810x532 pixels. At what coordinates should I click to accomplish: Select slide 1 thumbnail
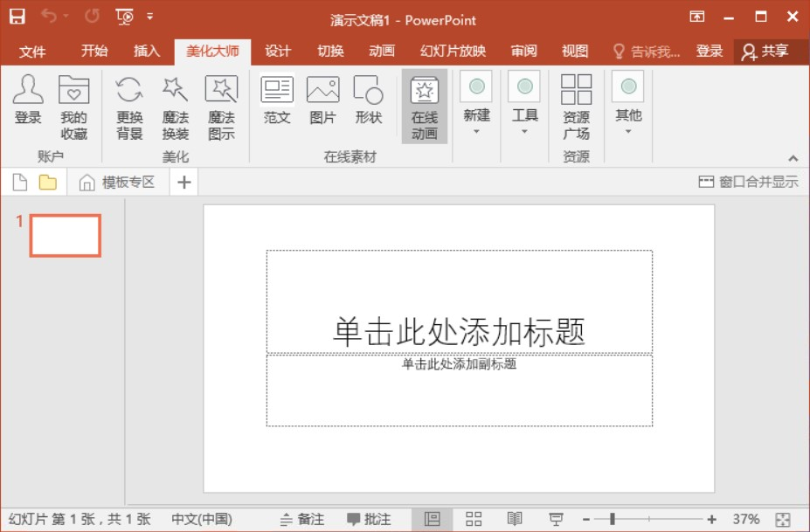coord(66,235)
